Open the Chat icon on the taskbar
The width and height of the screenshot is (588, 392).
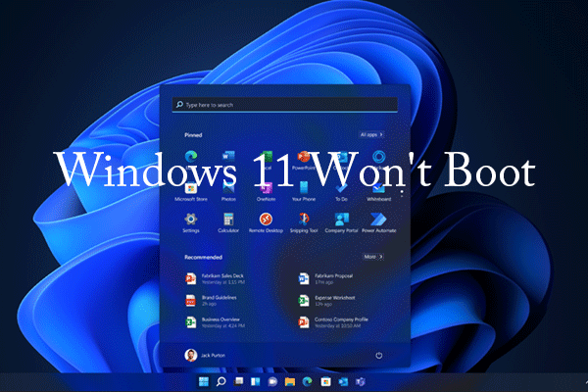272,382
